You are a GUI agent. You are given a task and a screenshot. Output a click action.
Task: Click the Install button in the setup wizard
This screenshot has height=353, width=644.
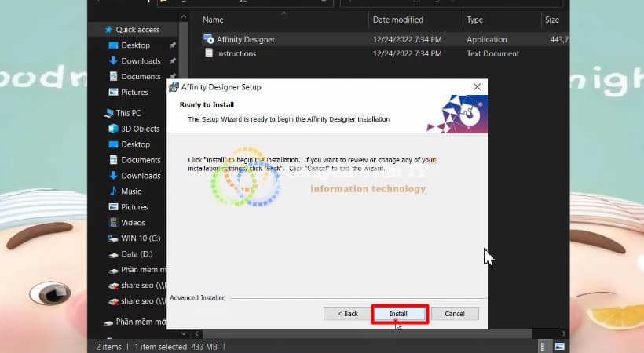(x=398, y=314)
